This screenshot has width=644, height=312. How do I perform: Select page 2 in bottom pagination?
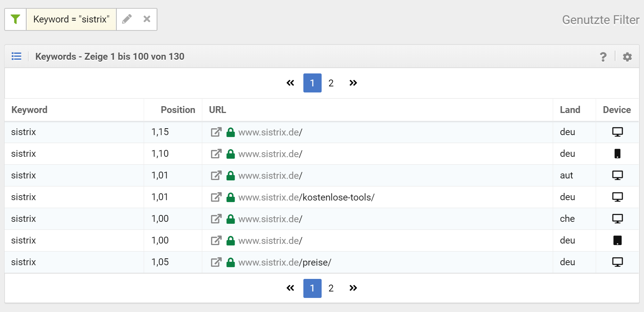coord(331,288)
